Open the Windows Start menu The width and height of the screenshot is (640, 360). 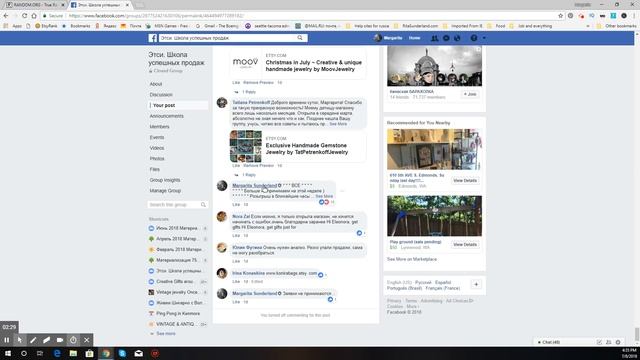pyautogui.click(x=8, y=353)
